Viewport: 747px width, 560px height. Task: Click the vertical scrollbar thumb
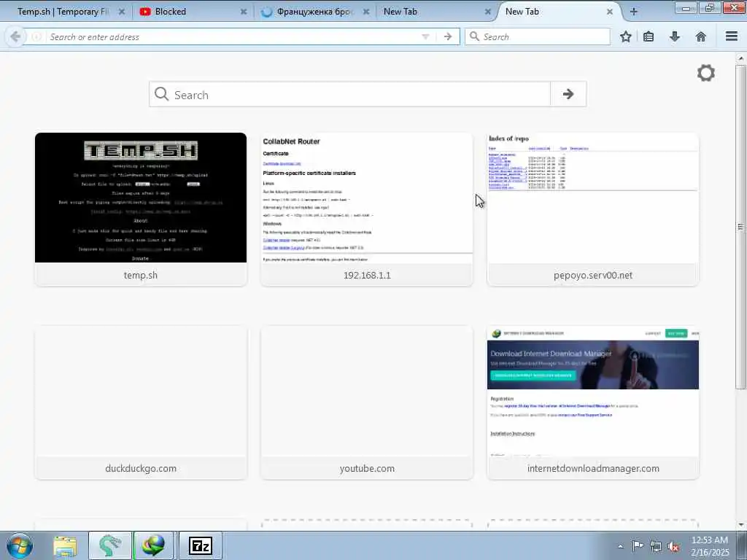coord(740,227)
